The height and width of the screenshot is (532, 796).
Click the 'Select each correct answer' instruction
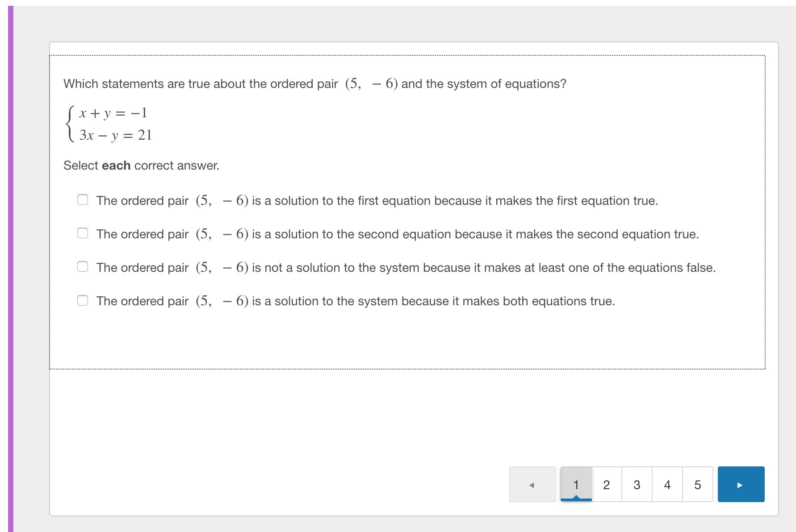(x=141, y=166)
